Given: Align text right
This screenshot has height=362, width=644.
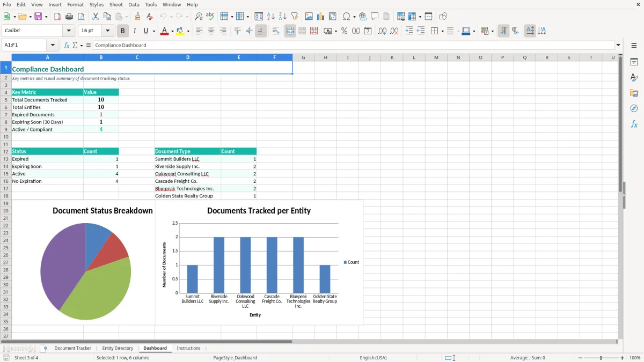Looking at the screenshot, I should point(223,31).
